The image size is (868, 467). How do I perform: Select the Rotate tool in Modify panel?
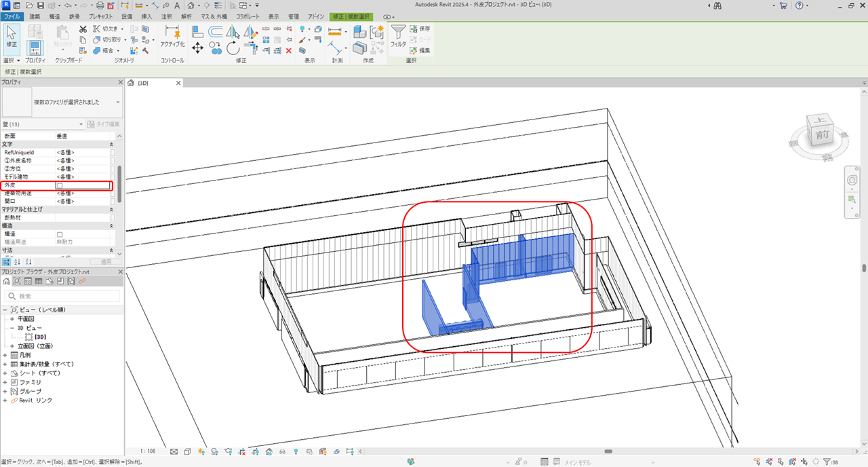click(233, 48)
